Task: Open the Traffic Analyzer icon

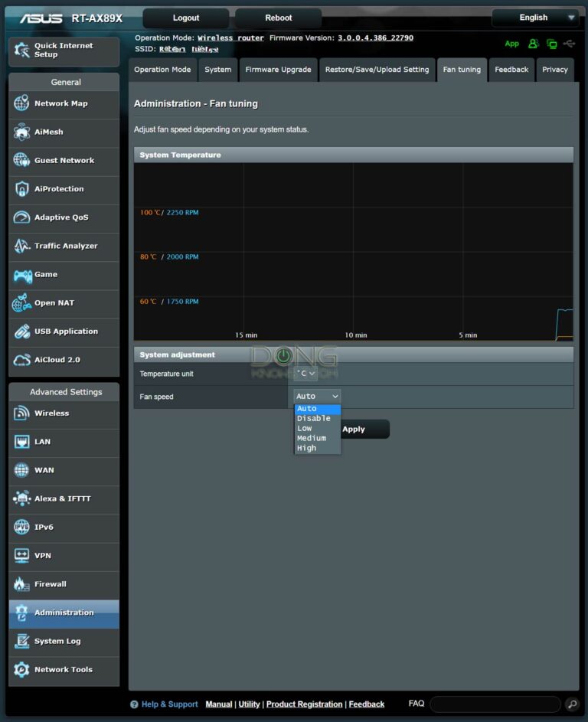Action: coord(21,247)
